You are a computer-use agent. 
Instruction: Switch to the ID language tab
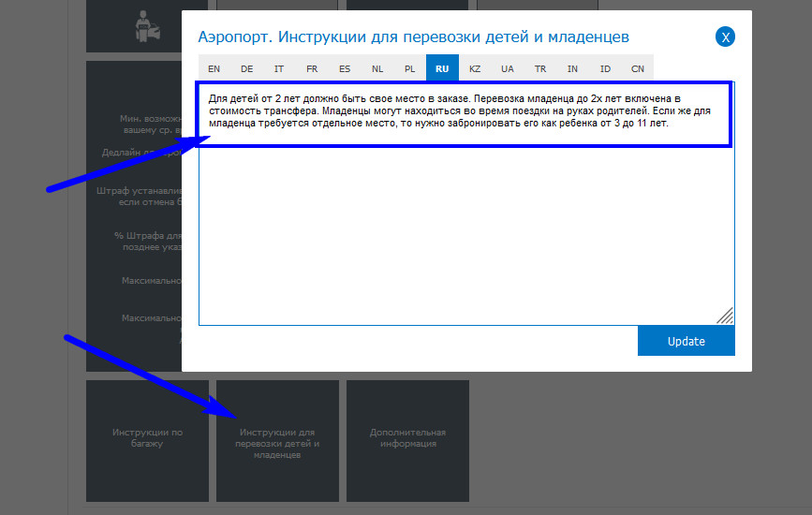click(605, 68)
